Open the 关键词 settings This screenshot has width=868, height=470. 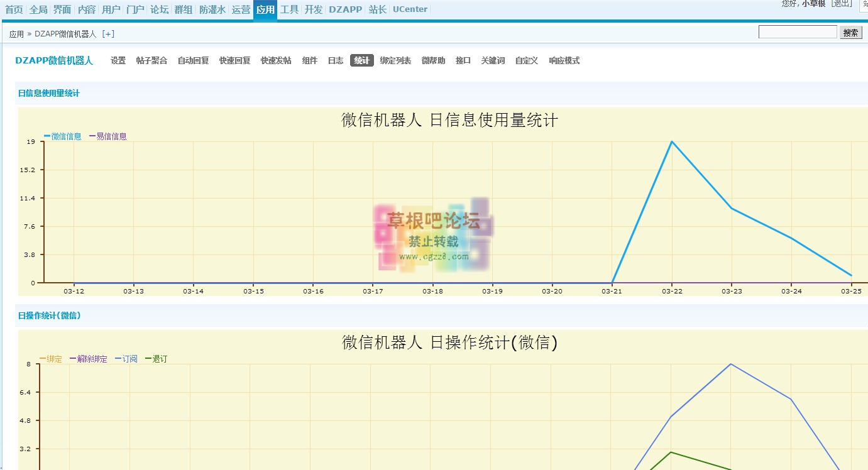(x=493, y=60)
